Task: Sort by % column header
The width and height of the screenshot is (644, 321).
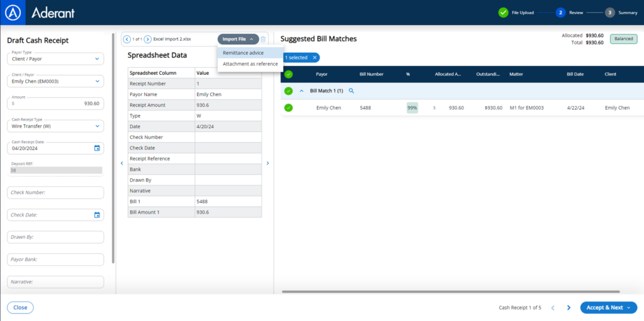Action: click(408, 74)
